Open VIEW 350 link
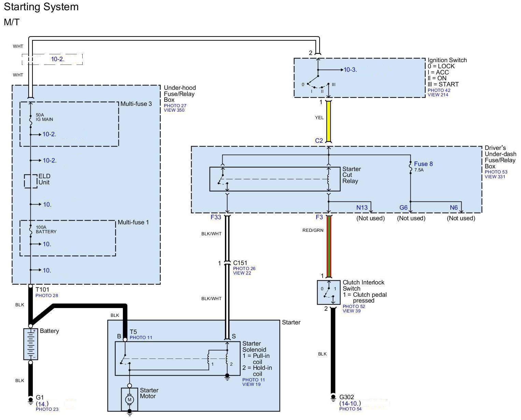The width and height of the screenshot is (521, 420). 174,110
